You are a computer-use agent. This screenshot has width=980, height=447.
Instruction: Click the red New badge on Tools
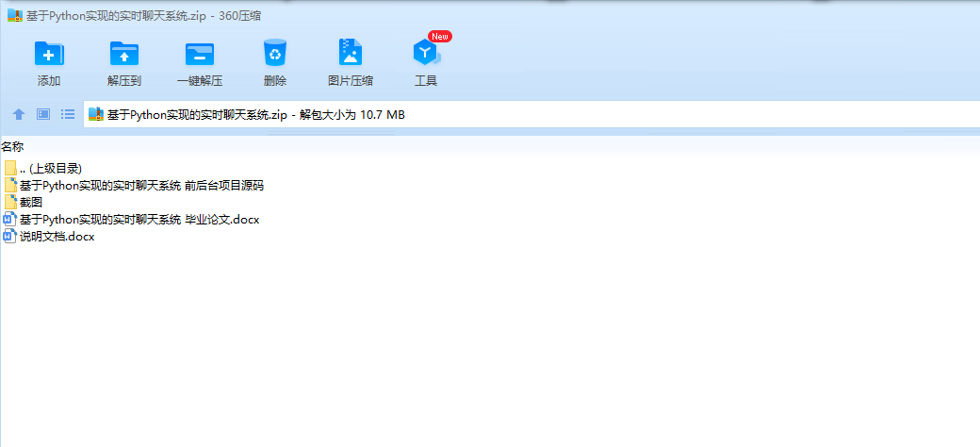pyautogui.click(x=440, y=36)
